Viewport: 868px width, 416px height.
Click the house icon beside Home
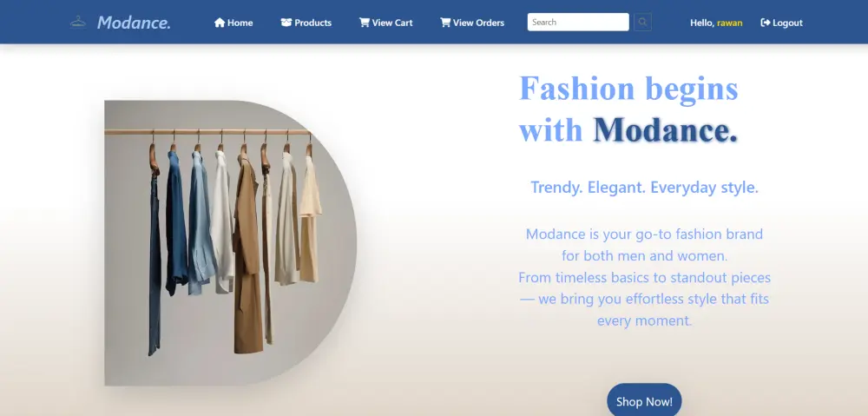click(220, 23)
